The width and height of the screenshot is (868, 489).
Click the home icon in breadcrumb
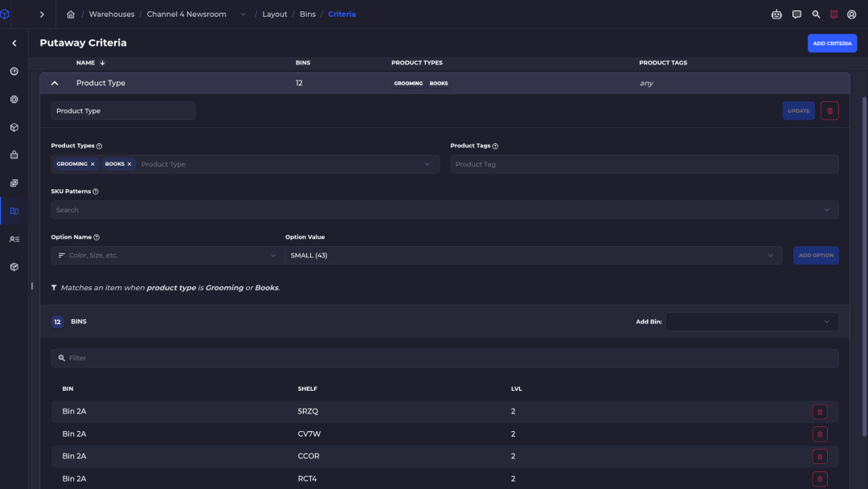point(71,14)
